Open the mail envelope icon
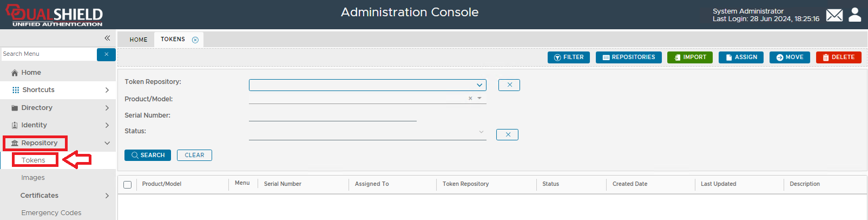This screenshot has height=220, width=868. pos(834,15)
